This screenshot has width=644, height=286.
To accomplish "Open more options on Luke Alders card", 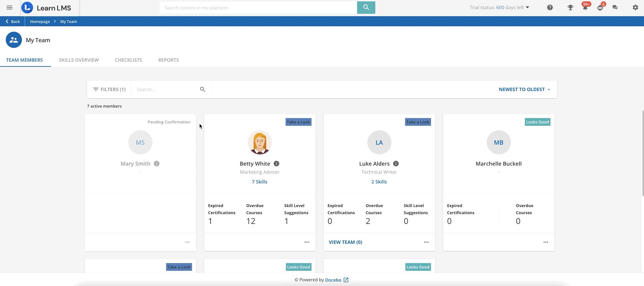I will 426,242.
